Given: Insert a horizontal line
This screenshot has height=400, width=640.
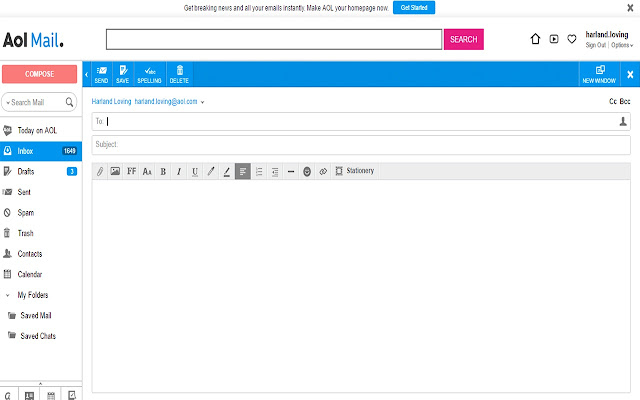Looking at the screenshot, I should [x=291, y=171].
